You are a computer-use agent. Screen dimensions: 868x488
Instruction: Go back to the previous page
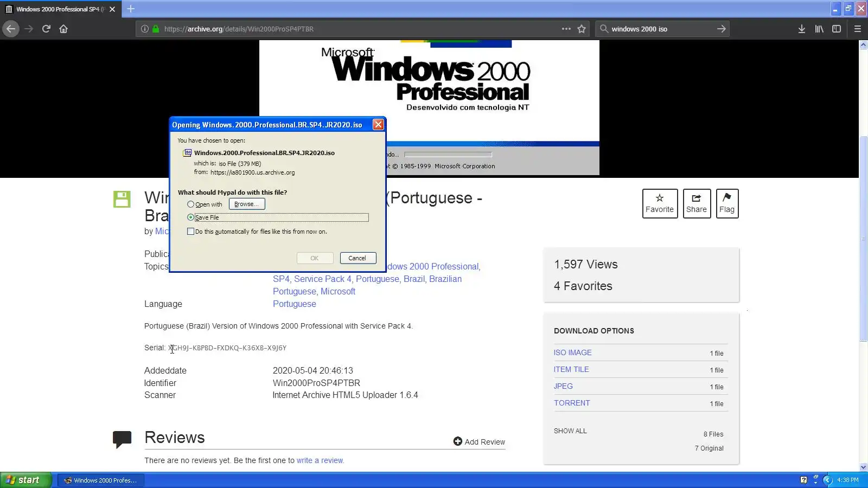point(11,29)
